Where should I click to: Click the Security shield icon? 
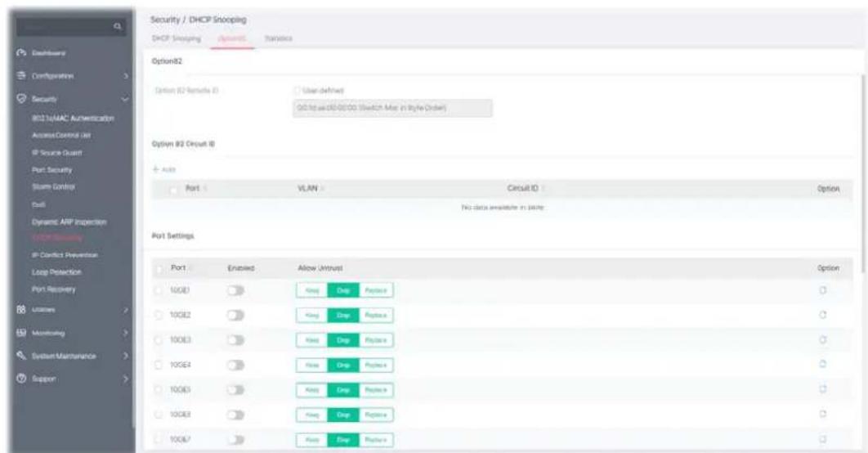click(21, 99)
